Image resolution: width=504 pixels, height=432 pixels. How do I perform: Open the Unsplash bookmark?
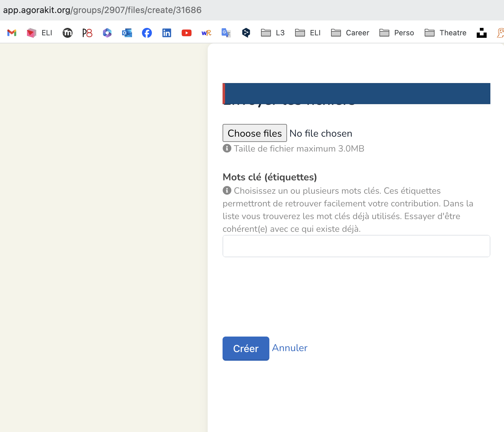[481, 33]
